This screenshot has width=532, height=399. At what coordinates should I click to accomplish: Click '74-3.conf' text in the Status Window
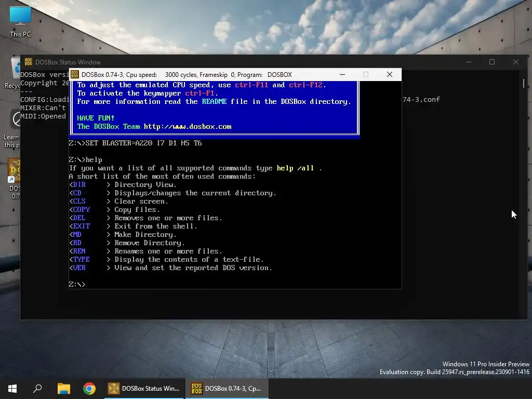421,99
